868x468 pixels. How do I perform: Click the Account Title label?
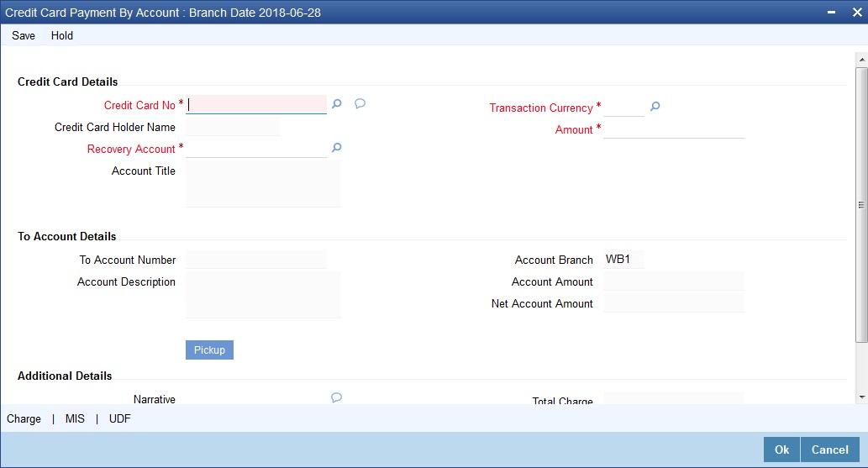[144, 171]
